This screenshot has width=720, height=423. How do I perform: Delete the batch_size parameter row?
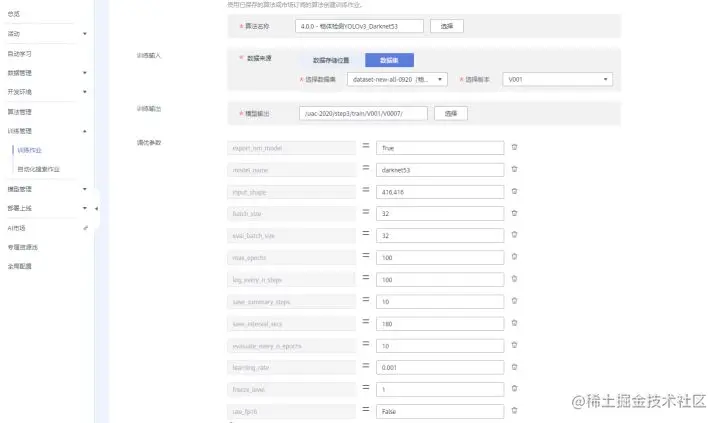(514, 214)
